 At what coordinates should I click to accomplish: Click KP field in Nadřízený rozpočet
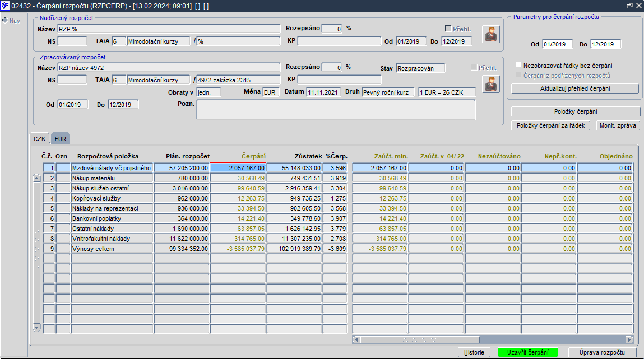[339, 41]
